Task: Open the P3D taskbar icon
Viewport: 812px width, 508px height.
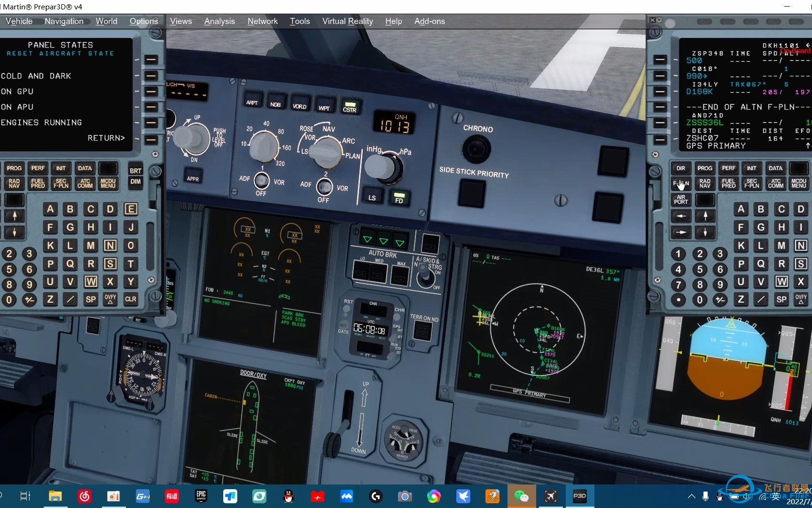Action: [579, 496]
